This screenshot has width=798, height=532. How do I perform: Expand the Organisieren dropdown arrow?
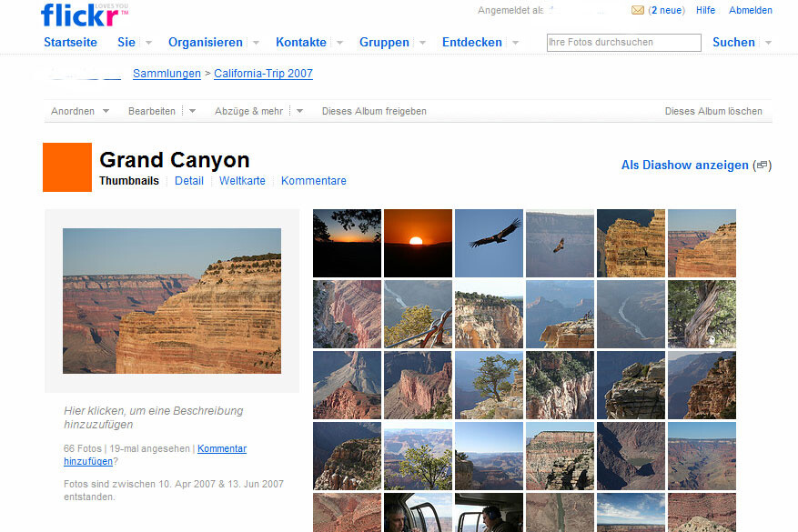coord(256,43)
